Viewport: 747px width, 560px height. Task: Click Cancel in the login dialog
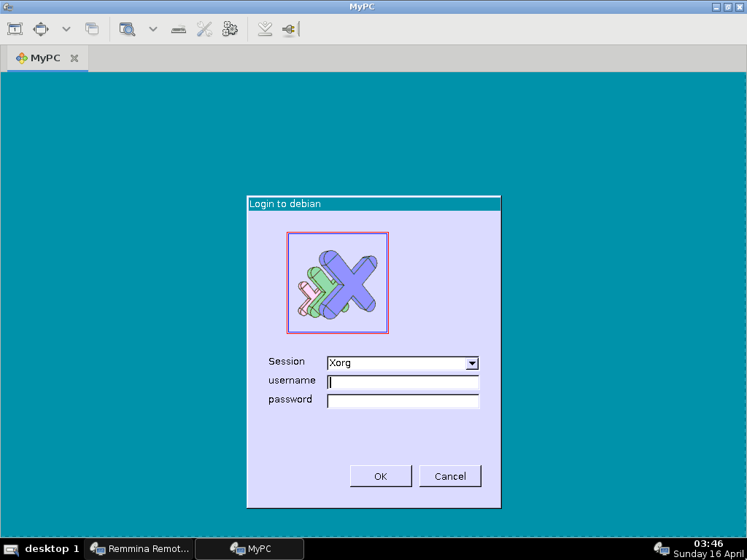click(x=450, y=476)
